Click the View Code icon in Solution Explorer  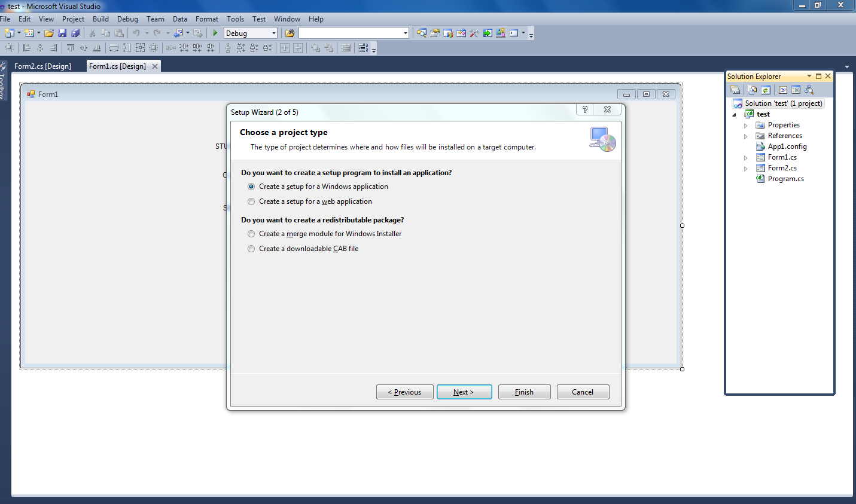[x=783, y=90]
